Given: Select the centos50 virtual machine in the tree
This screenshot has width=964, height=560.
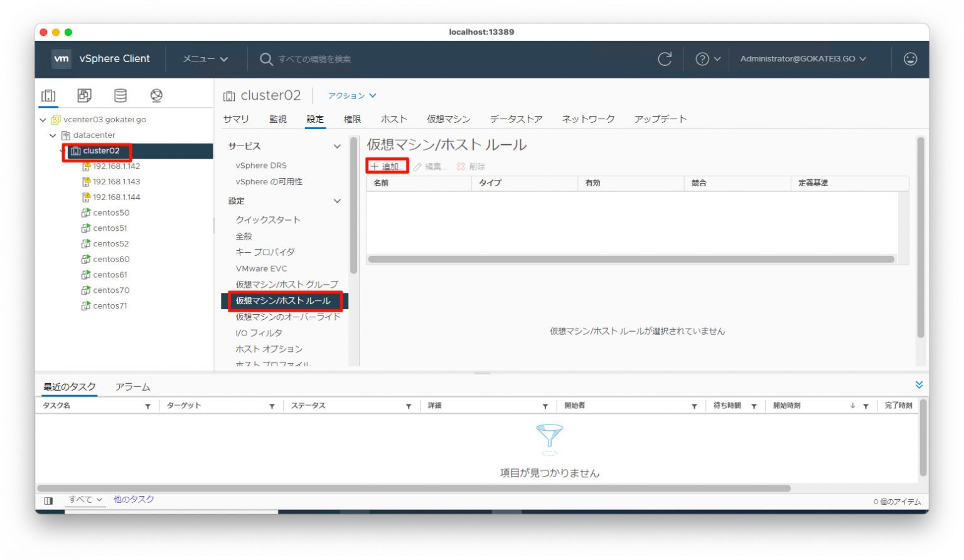Looking at the screenshot, I should (x=112, y=212).
